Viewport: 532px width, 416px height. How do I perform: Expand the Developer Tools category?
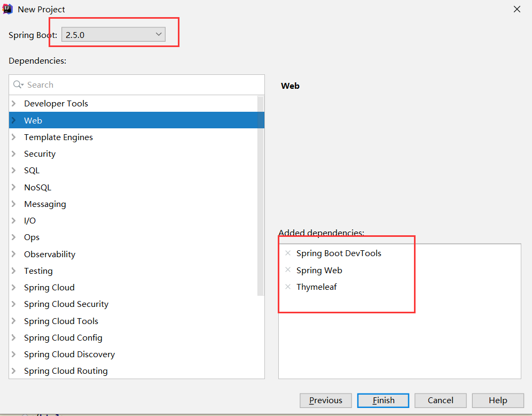[13, 103]
